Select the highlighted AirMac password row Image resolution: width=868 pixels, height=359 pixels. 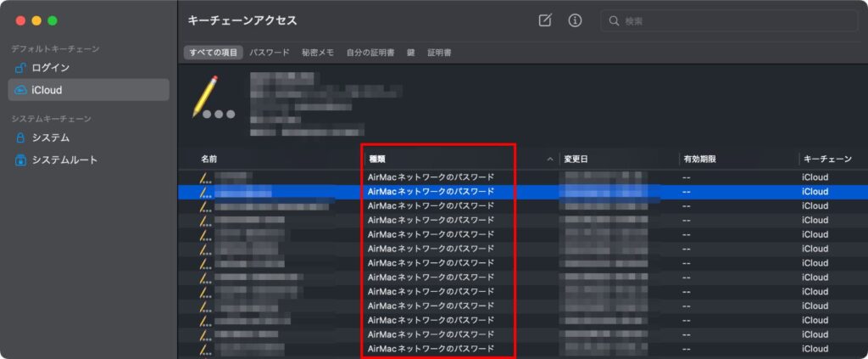click(x=431, y=192)
